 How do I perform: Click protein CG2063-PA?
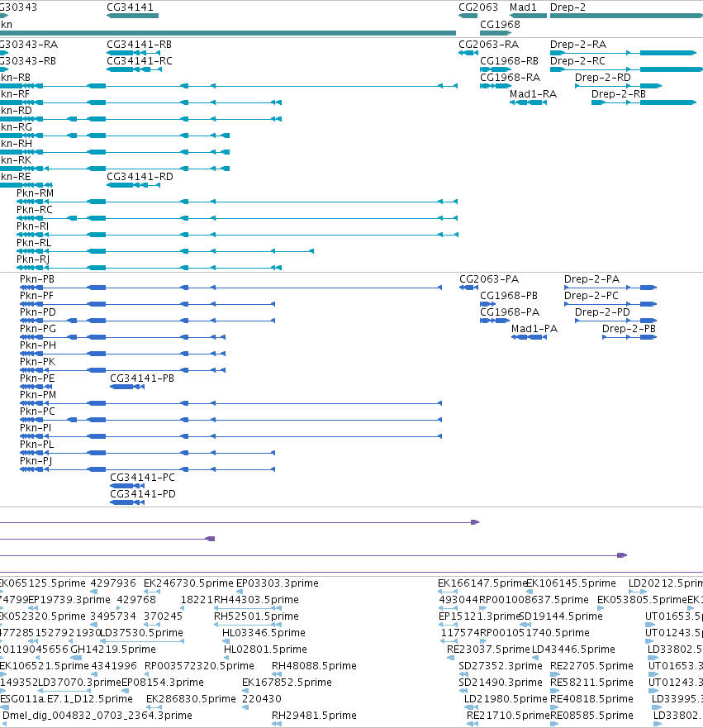[489, 279]
